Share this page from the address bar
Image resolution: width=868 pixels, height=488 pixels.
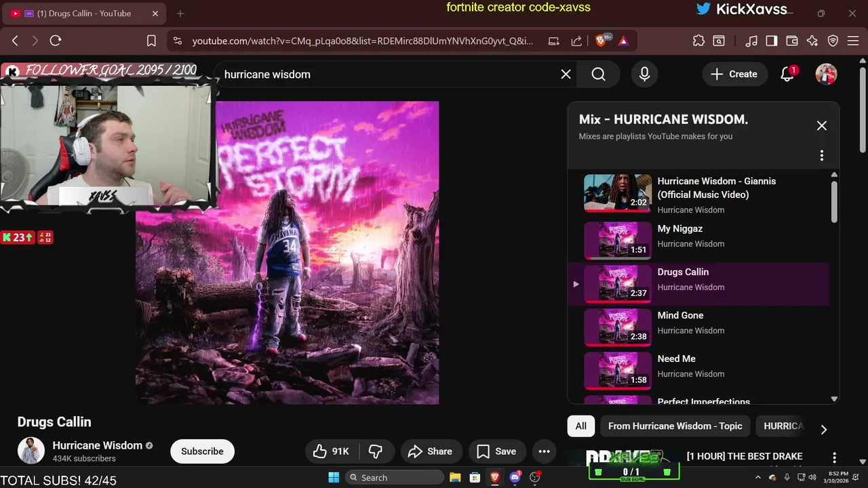click(x=576, y=41)
